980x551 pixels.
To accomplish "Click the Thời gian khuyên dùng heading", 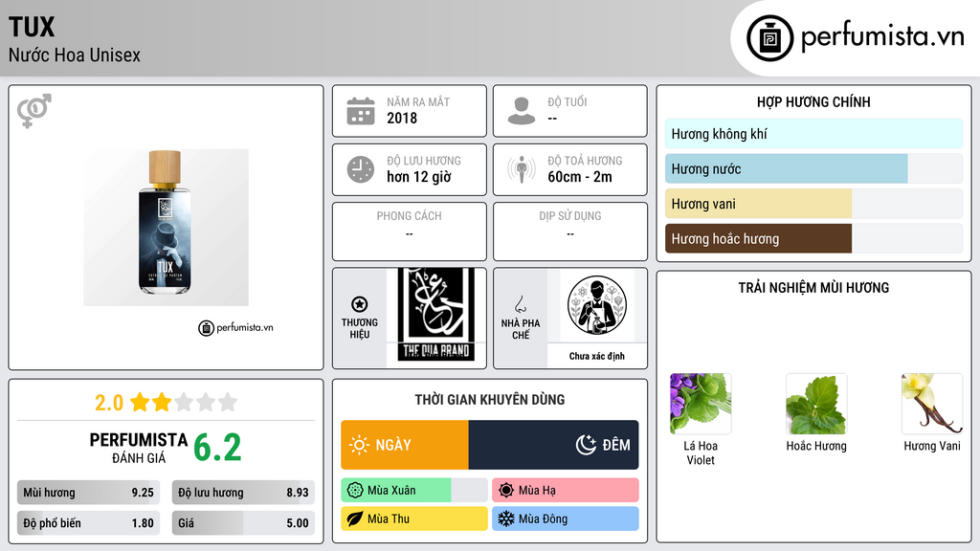I will 490,400.
